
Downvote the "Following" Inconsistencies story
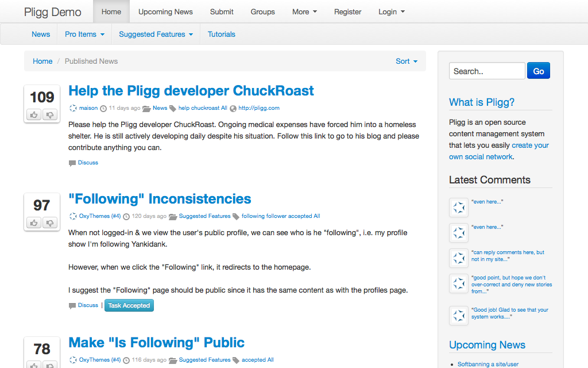[x=50, y=223]
